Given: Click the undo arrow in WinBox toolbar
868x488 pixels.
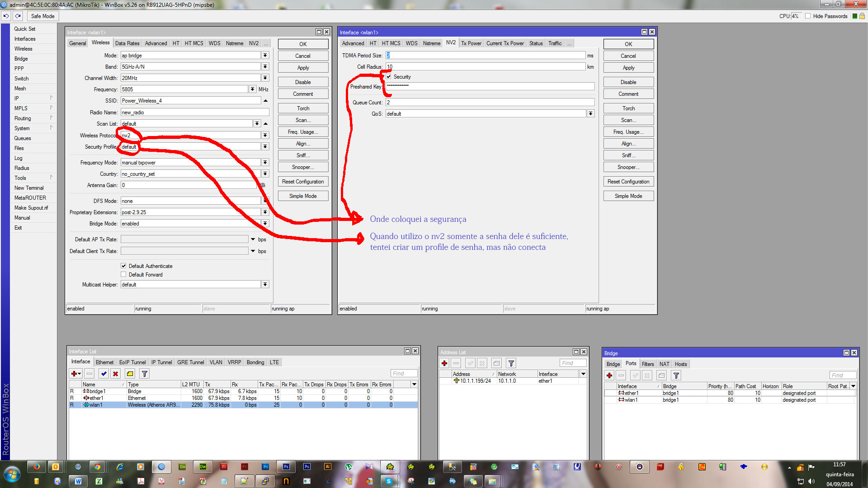Looking at the screenshot, I should click(6, 16).
